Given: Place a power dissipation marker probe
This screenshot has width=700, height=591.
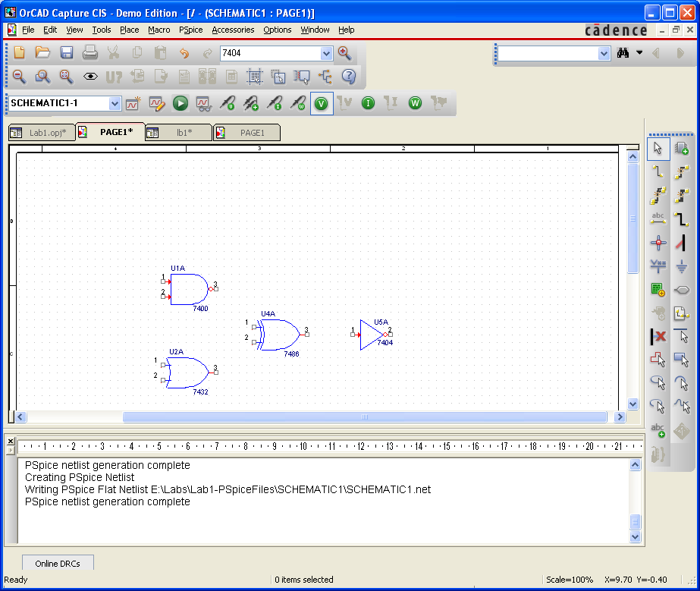Looking at the screenshot, I should tap(298, 104).
